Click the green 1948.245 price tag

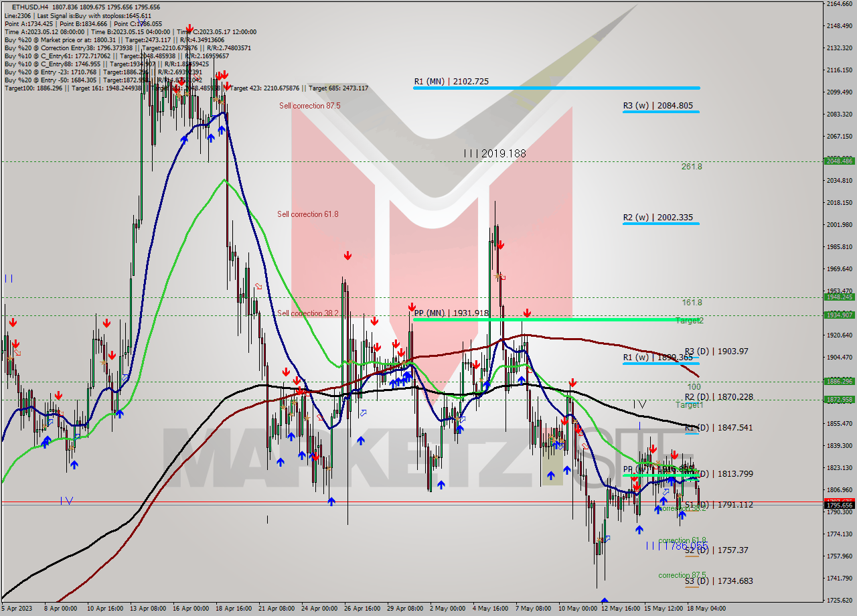pyautogui.click(x=840, y=297)
